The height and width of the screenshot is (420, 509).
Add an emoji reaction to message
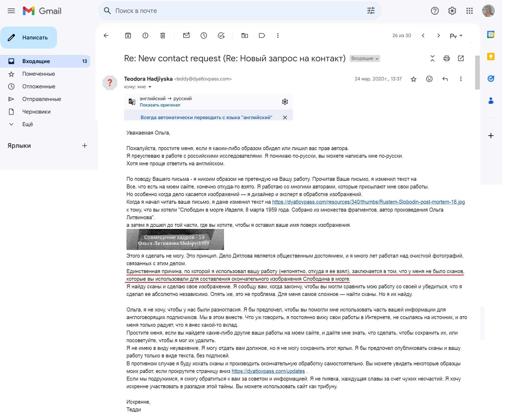(429, 79)
